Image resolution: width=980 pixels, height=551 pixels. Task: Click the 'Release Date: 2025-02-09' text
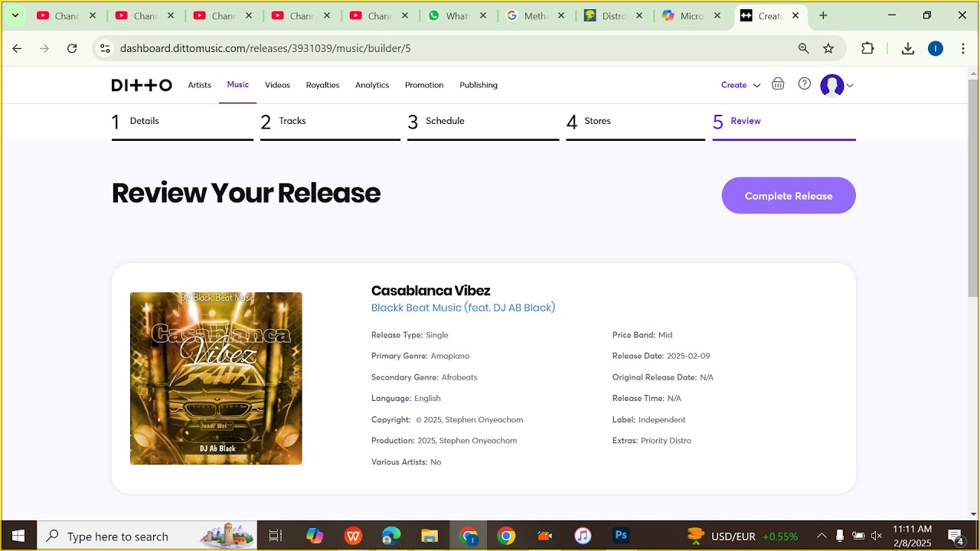pos(661,356)
